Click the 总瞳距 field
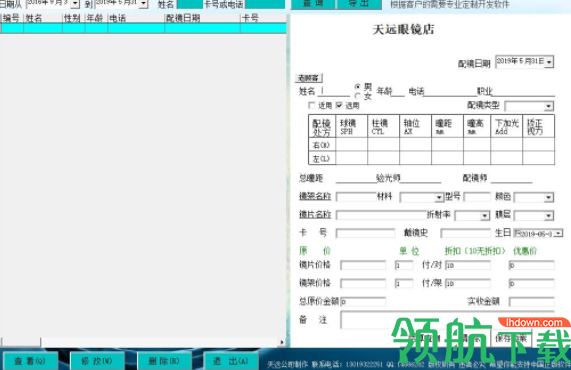This screenshot has height=370, width=571. (x=356, y=178)
